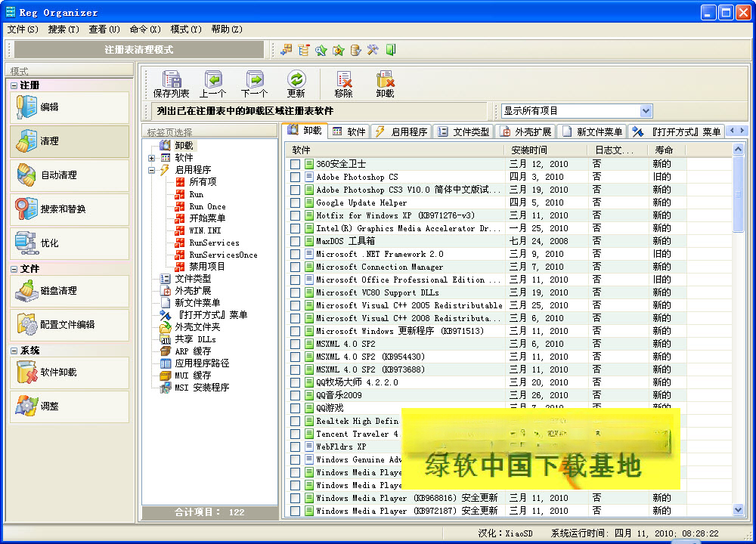Check the box for Microsoft .NET Framework 2.0
Image resolution: width=756 pixels, height=544 pixels.
[x=295, y=254]
